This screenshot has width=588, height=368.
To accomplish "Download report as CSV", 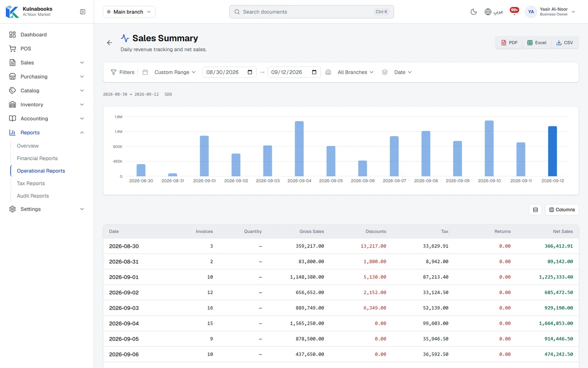I will tap(564, 43).
